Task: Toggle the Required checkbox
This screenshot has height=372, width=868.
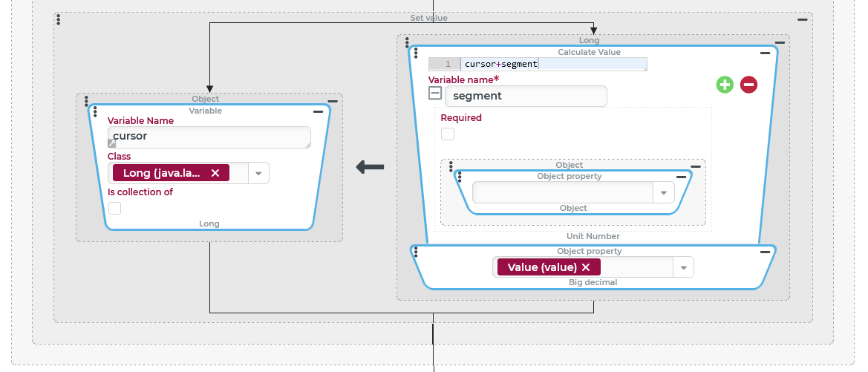Action: point(447,134)
